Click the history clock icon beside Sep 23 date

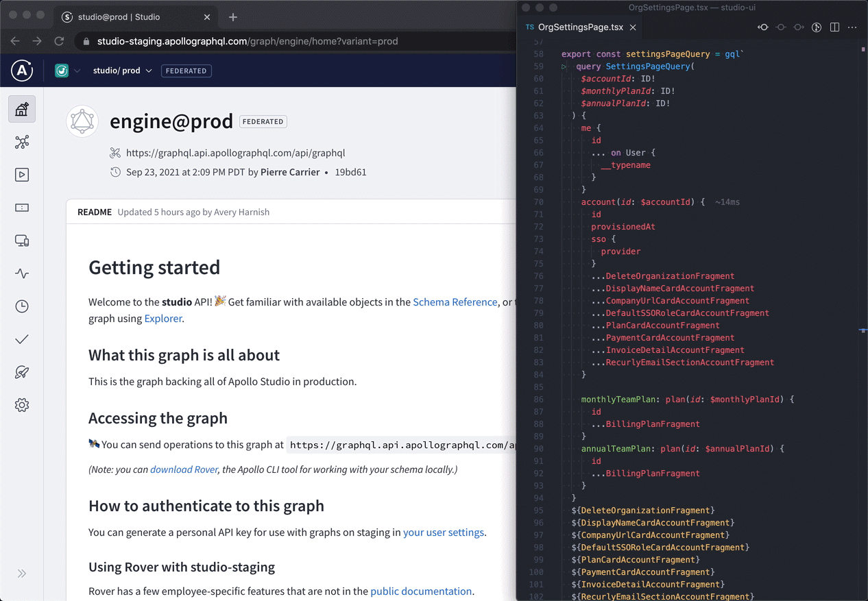point(115,172)
